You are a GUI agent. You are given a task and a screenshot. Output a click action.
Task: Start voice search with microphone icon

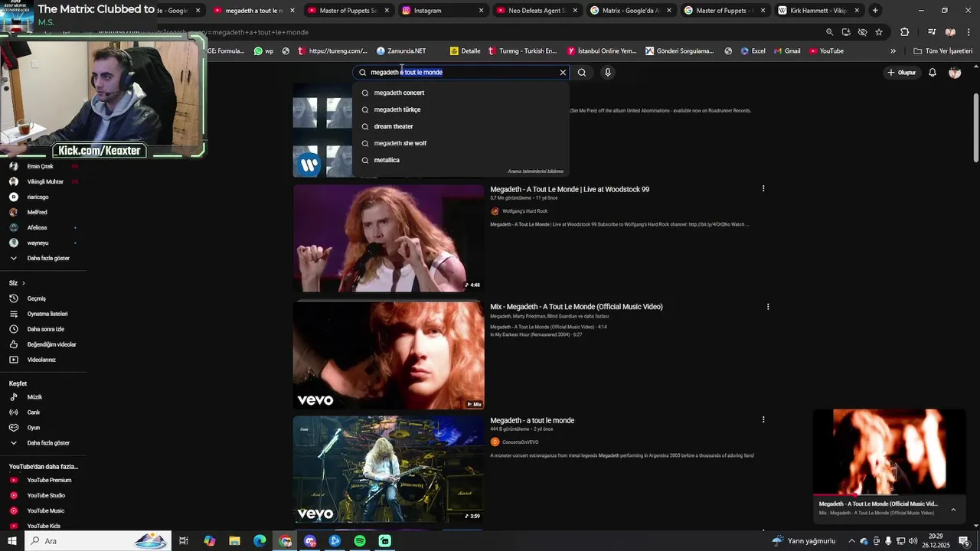coord(608,73)
